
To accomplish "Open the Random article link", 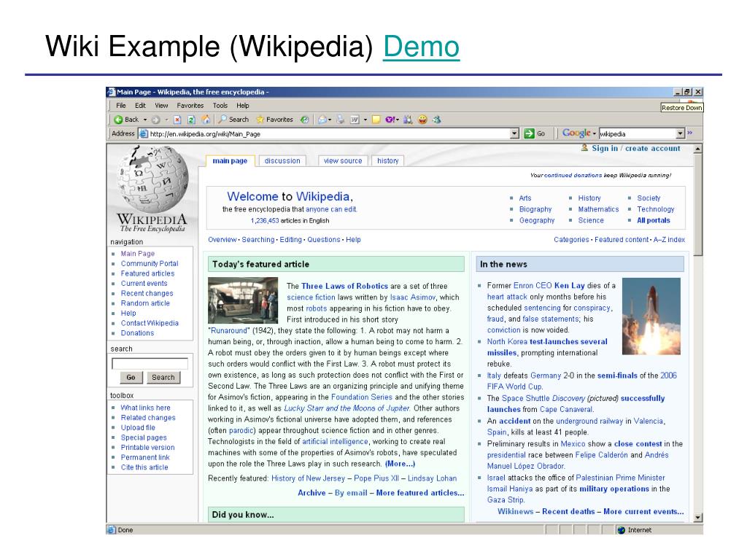I will (x=145, y=303).
